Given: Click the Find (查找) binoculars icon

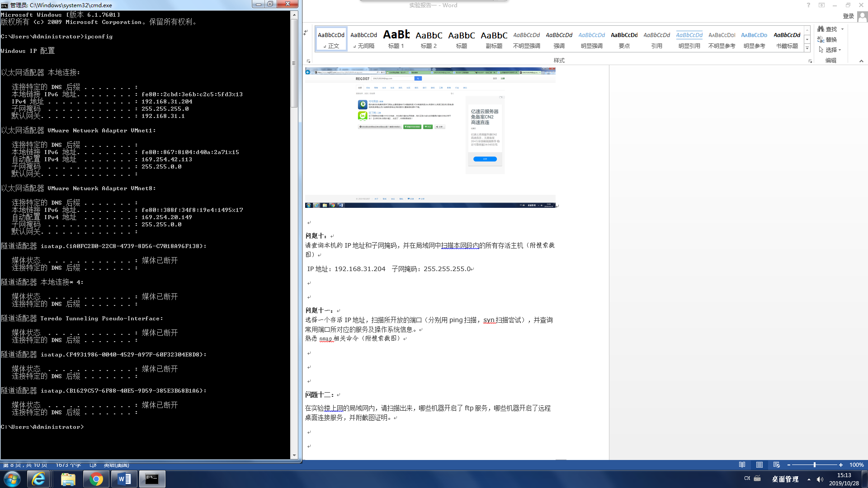Looking at the screenshot, I should (x=821, y=29).
